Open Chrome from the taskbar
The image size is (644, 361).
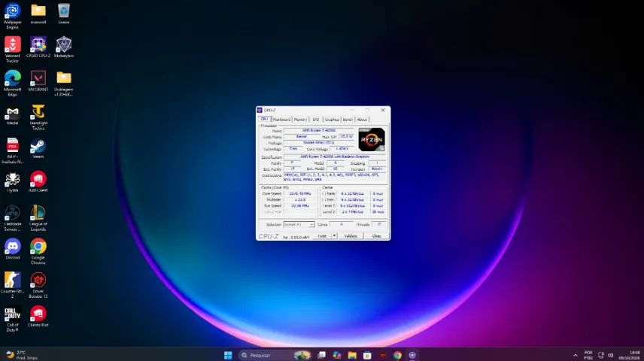397,355
